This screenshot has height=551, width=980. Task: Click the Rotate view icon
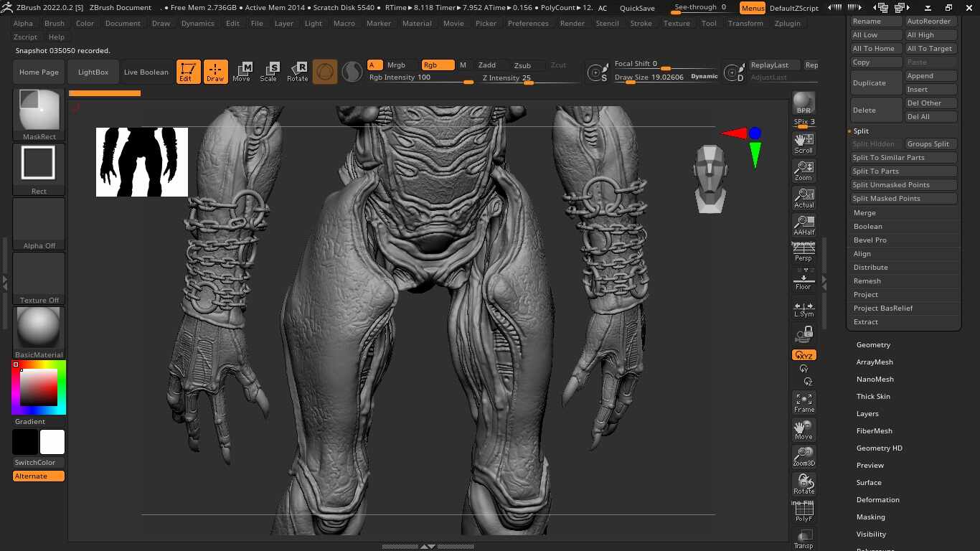pos(804,484)
